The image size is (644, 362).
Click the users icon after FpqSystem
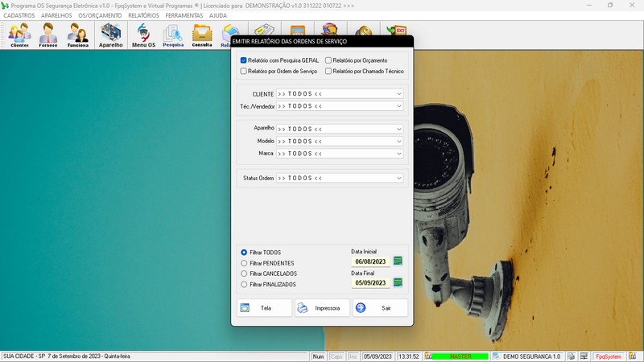point(633,356)
